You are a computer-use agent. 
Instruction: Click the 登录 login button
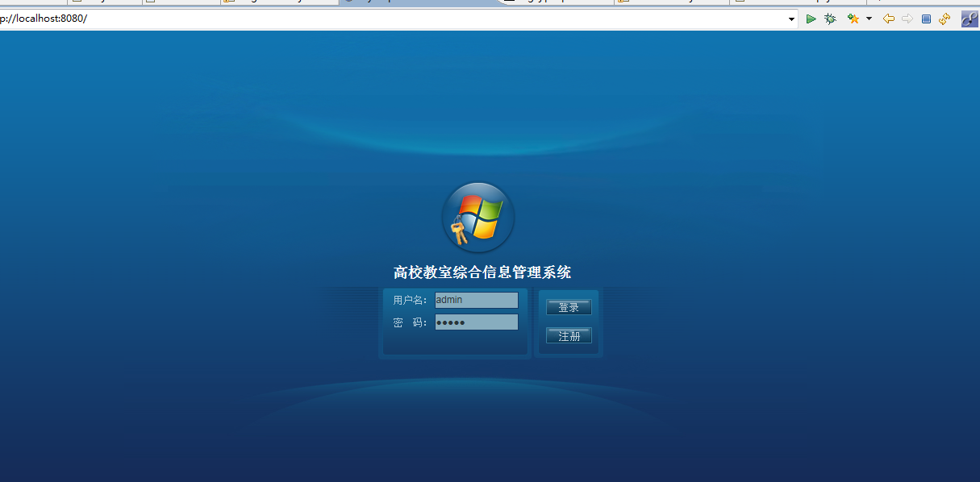pyautogui.click(x=569, y=307)
